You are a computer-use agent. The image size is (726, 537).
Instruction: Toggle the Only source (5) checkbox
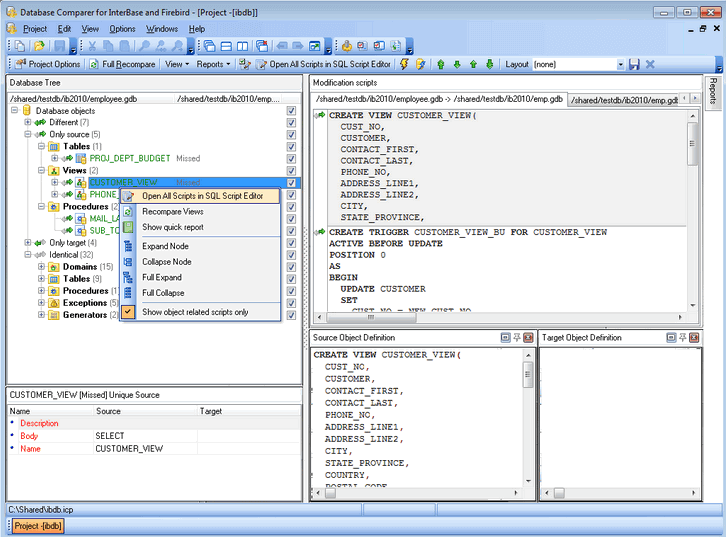click(291, 135)
